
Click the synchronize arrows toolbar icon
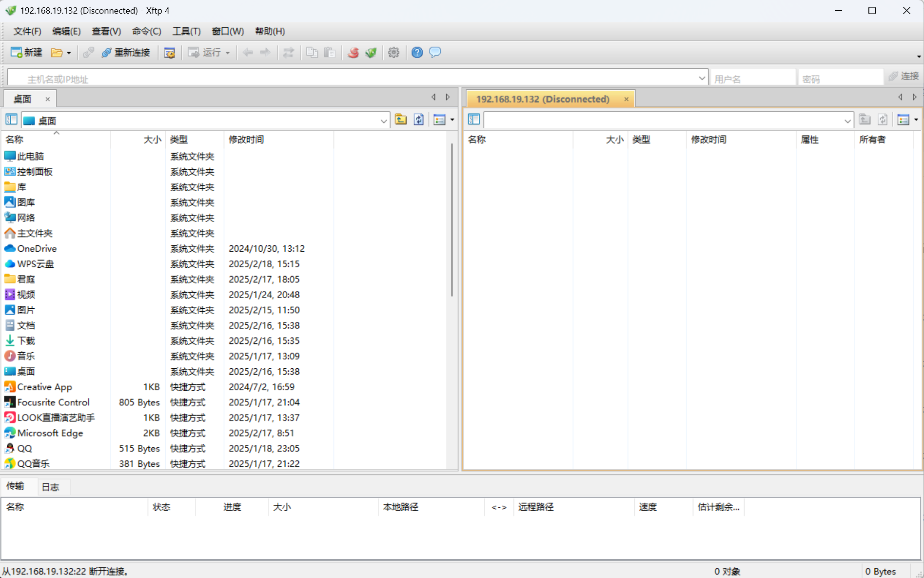pyautogui.click(x=289, y=52)
